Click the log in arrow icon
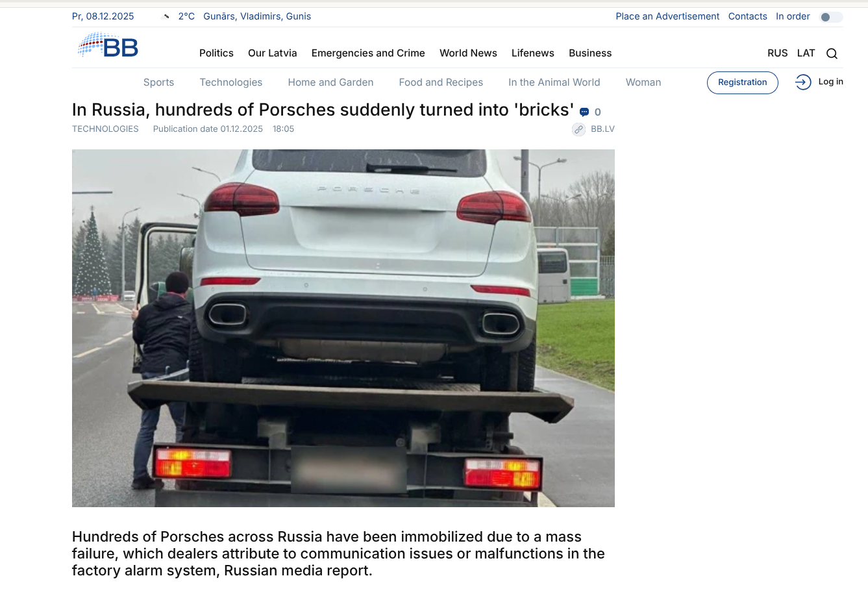Image resolution: width=868 pixels, height=589 pixels. point(803,82)
